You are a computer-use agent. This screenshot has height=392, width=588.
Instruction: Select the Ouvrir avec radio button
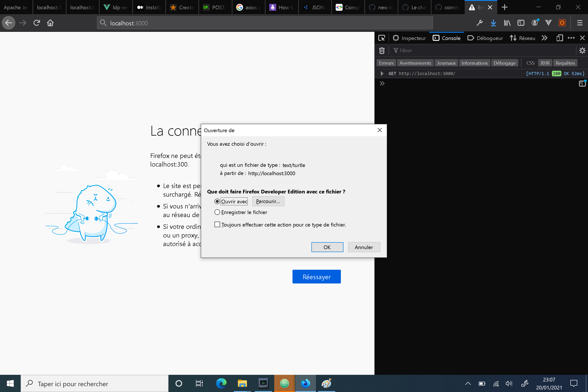217,201
